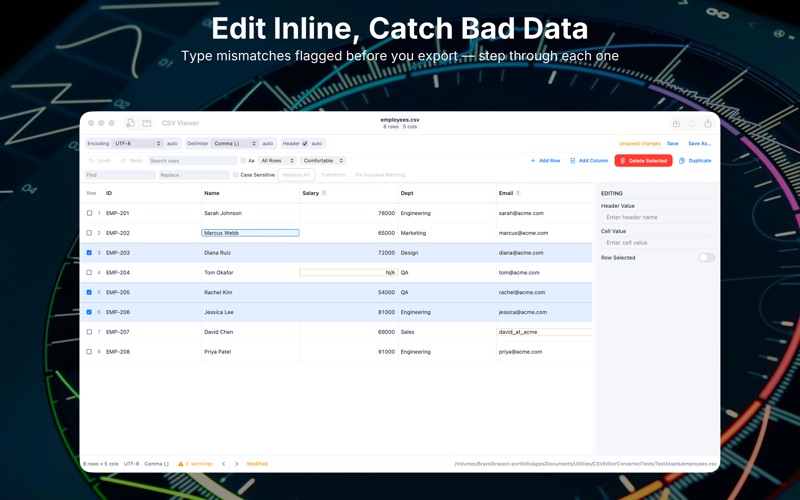Uncheck the selected row EMP-203 checkbox

coord(89,253)
